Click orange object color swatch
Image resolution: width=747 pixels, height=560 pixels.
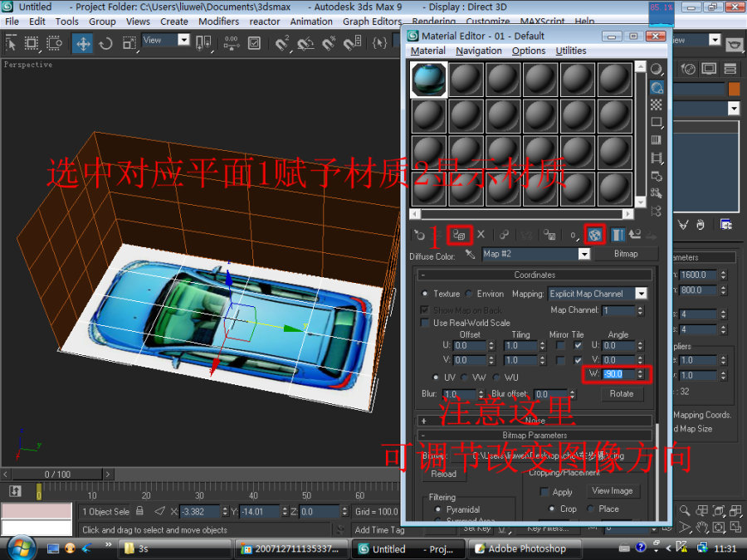(735, 89)
